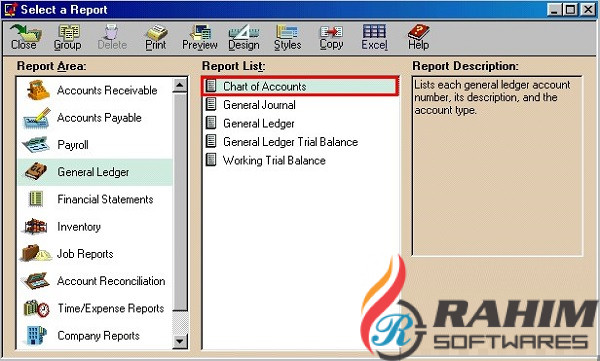Select the Financial Statements icon

click(x=36, y=199)
